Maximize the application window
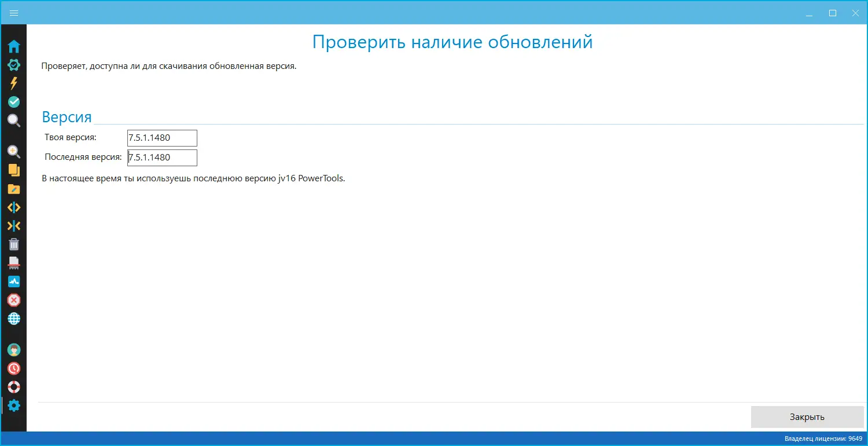 point(833,13)
